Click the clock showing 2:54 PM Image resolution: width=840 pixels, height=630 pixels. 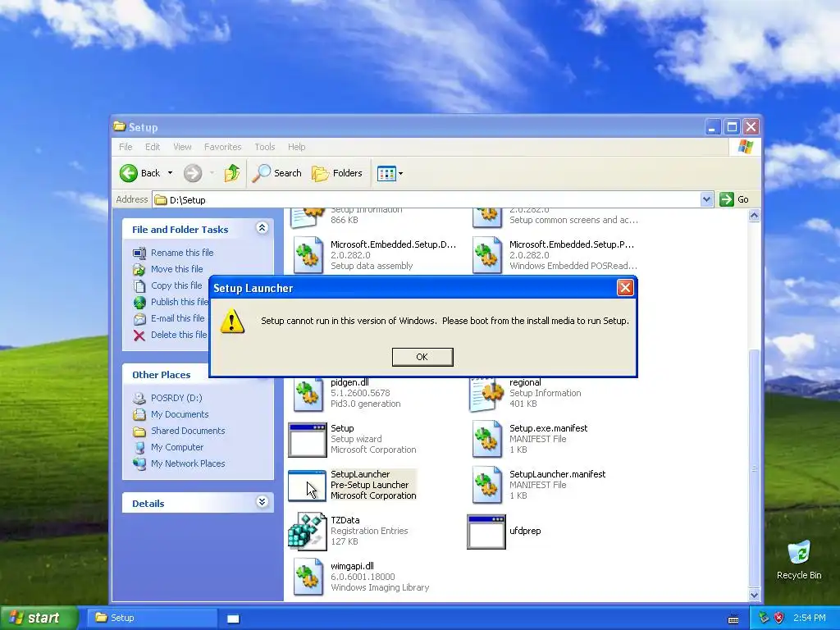tap(809, 618)
